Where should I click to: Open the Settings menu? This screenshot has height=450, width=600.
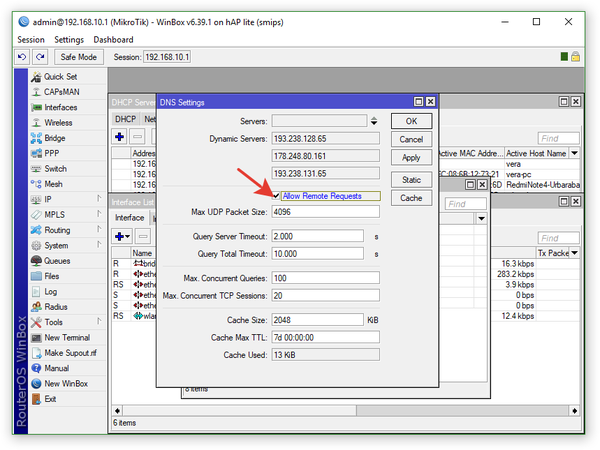pos(69,39)
